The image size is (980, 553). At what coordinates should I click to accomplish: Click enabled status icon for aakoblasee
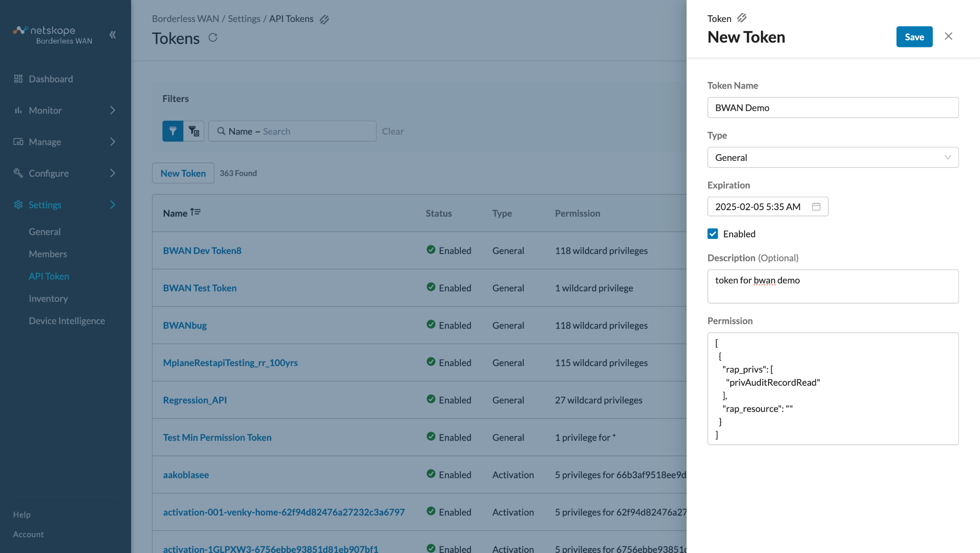431,474
